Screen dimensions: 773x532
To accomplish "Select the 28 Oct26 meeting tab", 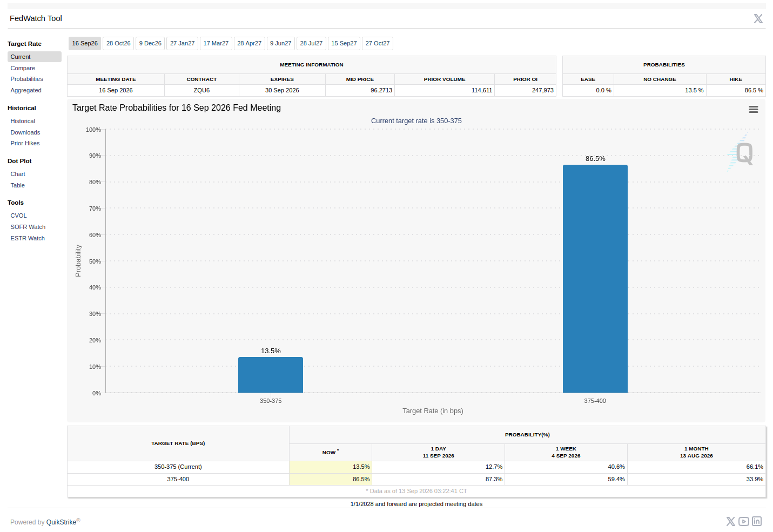I will (x=118, y=43).
